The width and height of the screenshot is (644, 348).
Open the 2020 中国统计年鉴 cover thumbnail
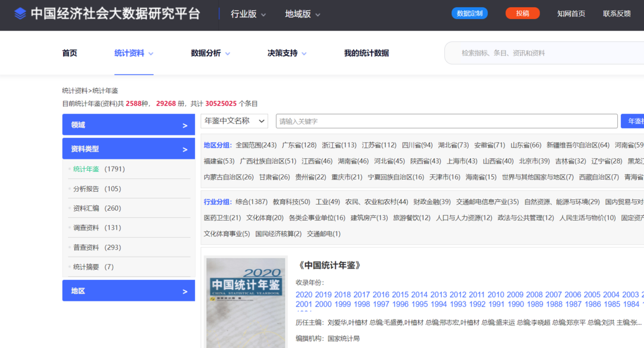[x=246, y=303]
